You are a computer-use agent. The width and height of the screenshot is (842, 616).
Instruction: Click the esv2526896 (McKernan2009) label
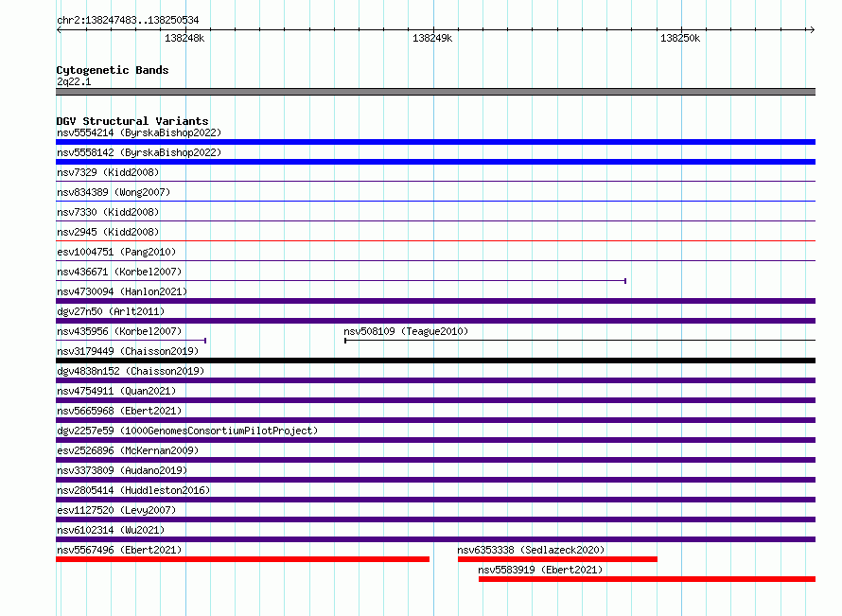tap(128, 450)
